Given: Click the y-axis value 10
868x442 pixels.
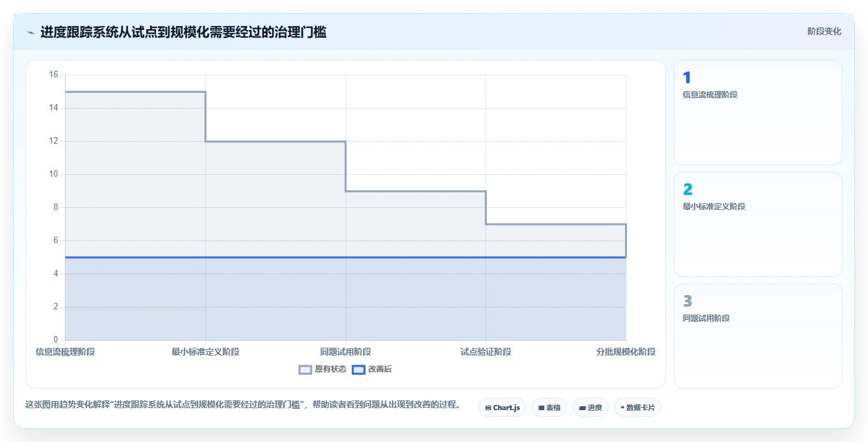Looking at the screenshot, I should click(53, 174).
